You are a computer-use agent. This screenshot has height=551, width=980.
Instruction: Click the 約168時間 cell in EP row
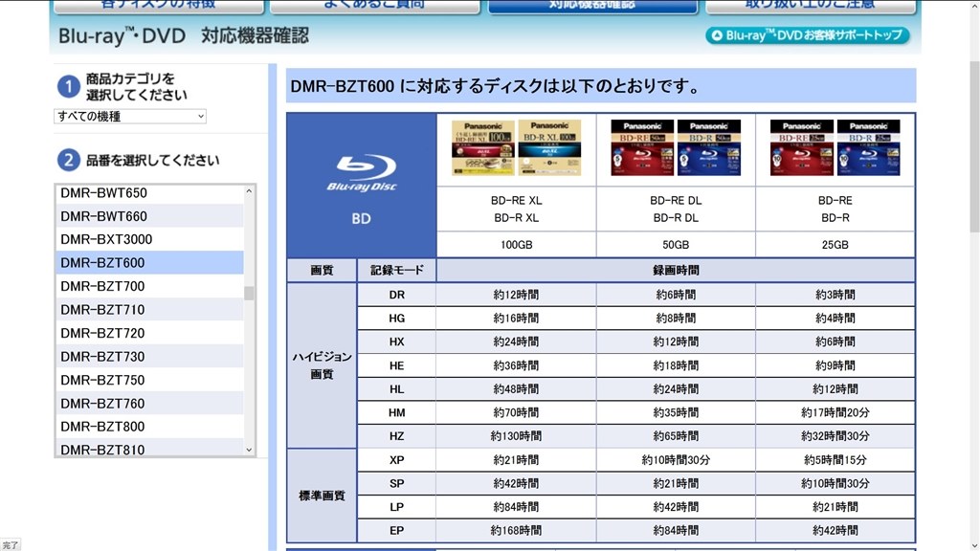516,531
